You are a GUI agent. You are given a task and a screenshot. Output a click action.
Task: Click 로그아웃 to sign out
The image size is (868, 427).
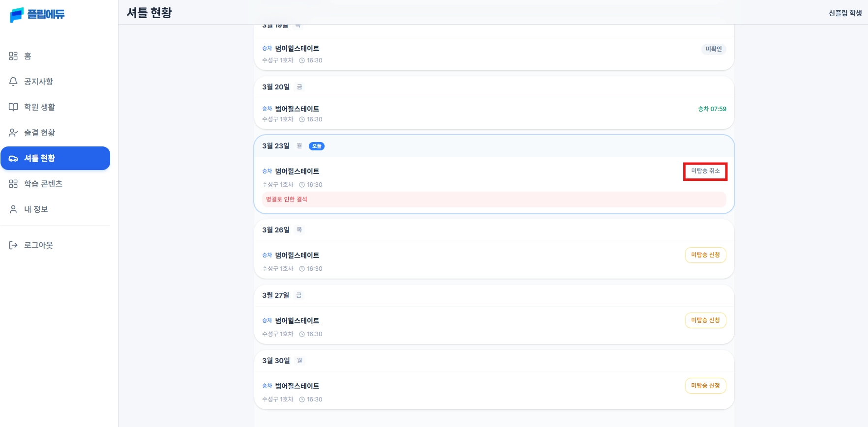coord(55,245)
